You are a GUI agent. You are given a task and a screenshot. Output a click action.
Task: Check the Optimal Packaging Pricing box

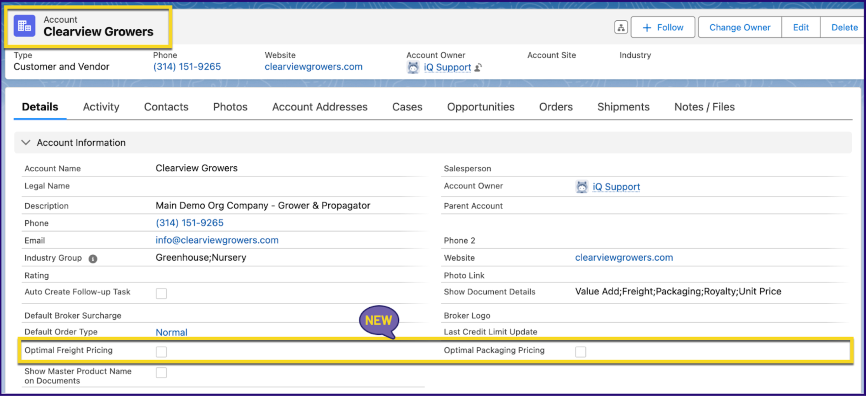(580, 351)
